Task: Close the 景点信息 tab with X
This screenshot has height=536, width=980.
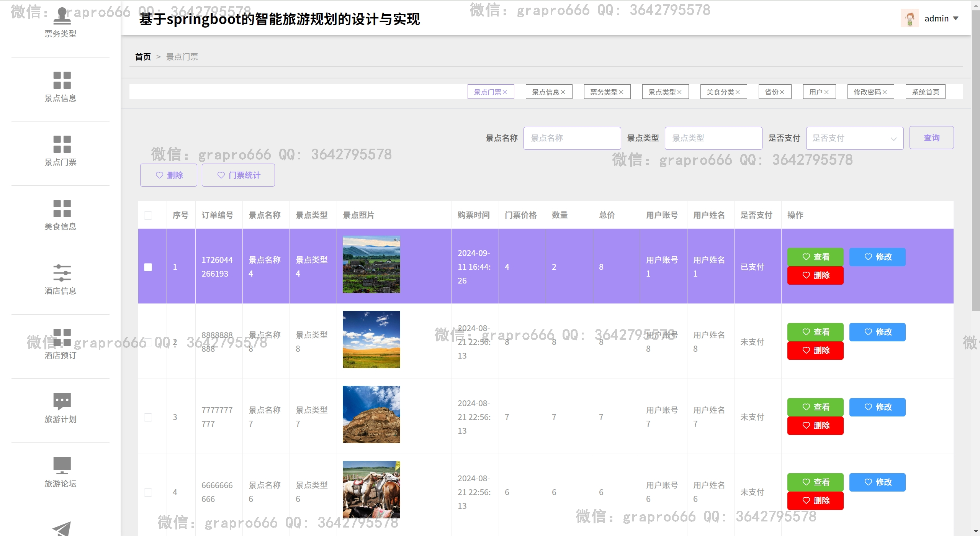Action: (x=563, y=92)
